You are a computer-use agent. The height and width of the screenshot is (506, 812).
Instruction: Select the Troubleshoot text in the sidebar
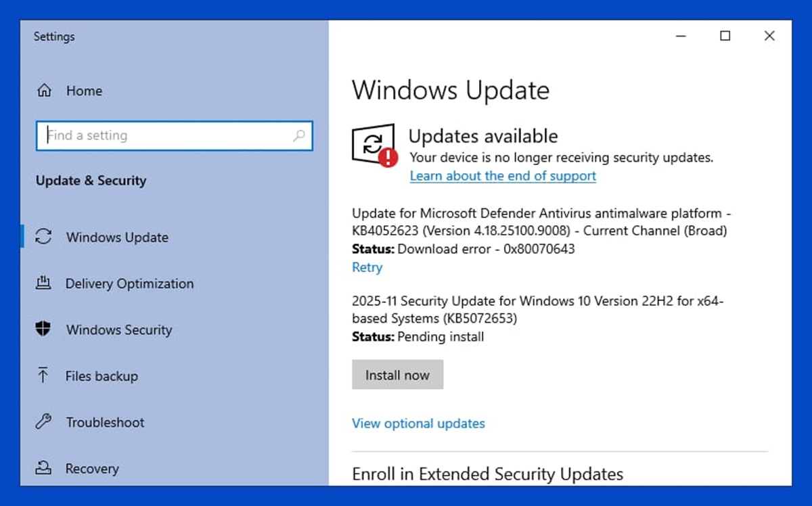105,422
